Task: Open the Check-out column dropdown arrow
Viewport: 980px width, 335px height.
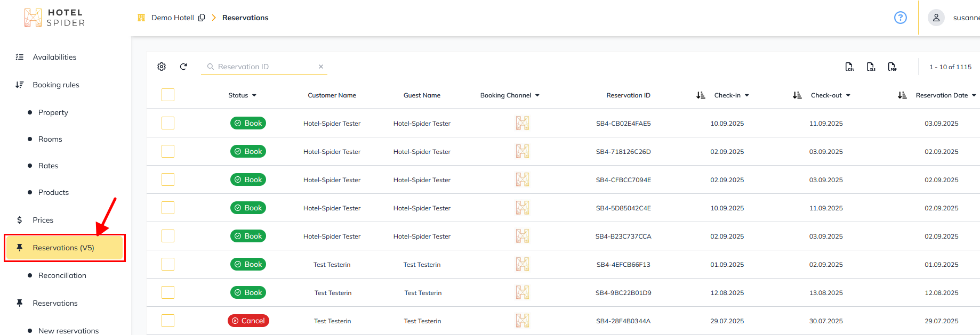Action: [x=848, y=95]
